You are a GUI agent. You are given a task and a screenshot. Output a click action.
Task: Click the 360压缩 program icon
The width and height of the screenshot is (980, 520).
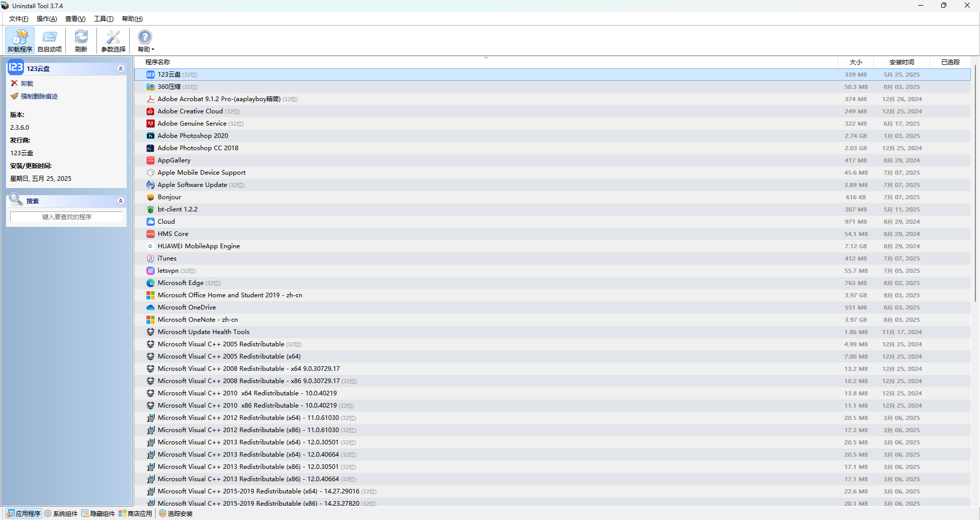[x=151, y=87]
